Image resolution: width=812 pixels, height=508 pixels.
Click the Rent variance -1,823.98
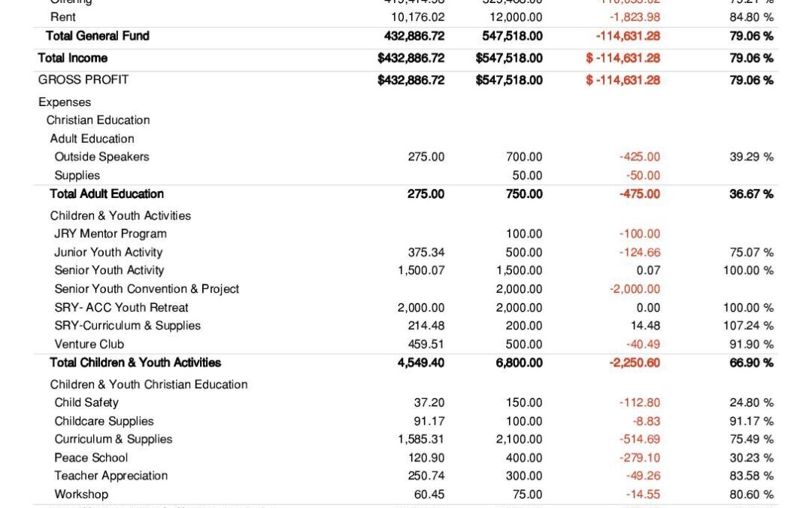point(635,17)
